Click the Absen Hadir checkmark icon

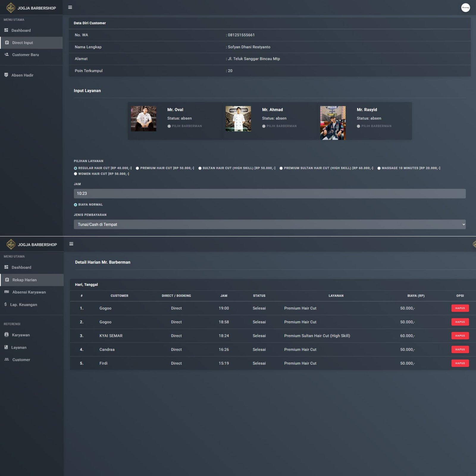tap(6, 75)
